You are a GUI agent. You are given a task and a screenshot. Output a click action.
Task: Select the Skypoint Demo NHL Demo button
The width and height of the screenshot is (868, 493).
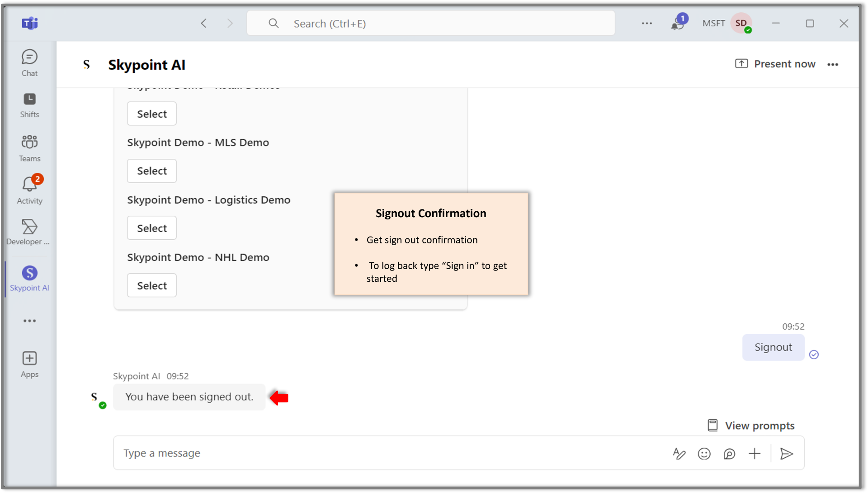(x=151, y=285)
